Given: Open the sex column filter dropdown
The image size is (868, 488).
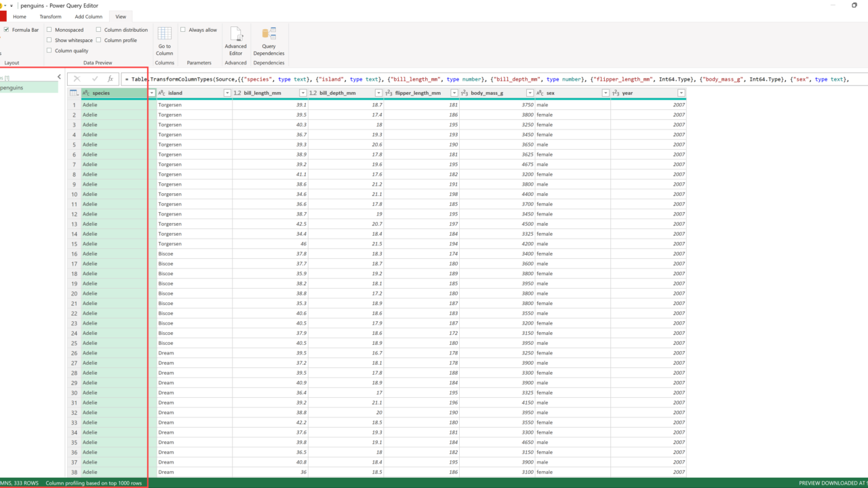Looking at the screenshot, I should pyautogui.click(x=605, y=93).
